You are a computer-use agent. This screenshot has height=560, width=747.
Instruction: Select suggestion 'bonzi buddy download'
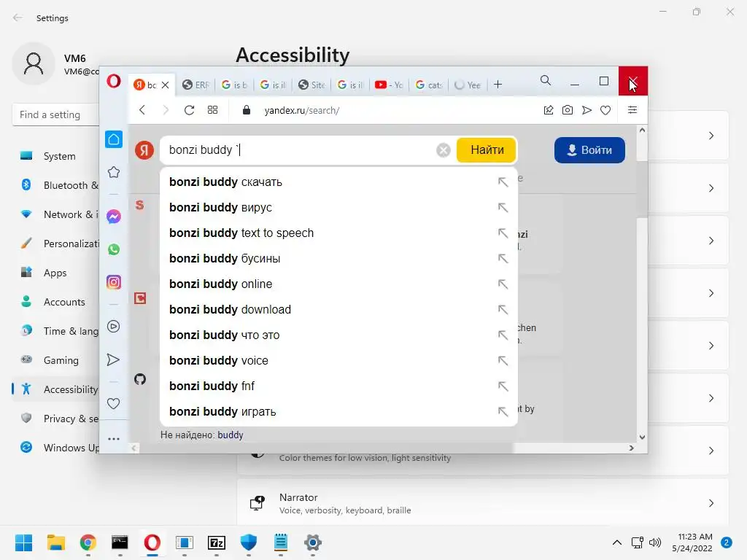[x=338, y=309]
